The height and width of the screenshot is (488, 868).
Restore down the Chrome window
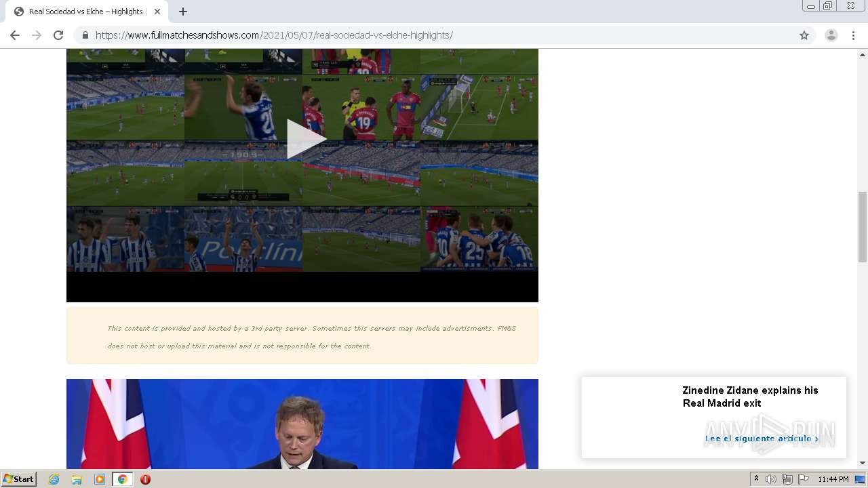coord(828,6)
